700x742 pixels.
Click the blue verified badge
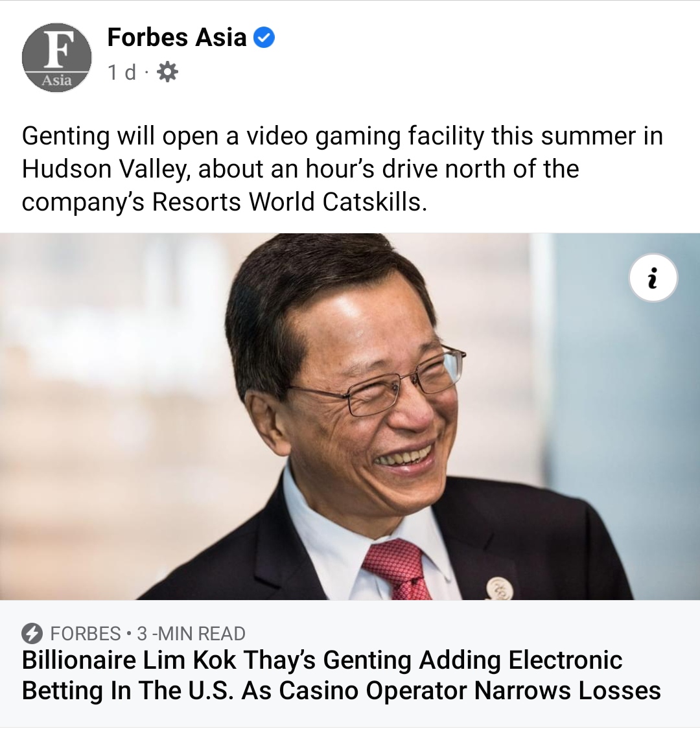pos(264,38)
